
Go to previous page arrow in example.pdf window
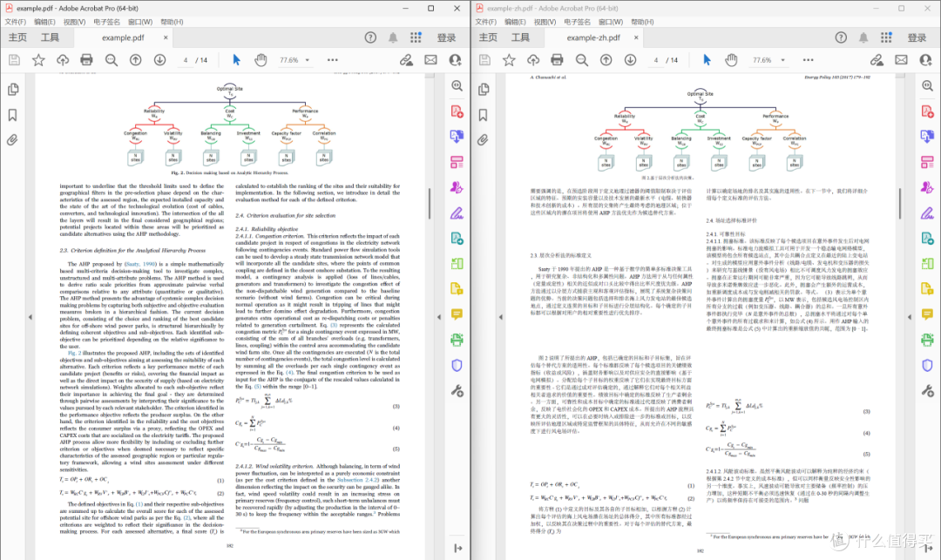coord(136,60)
